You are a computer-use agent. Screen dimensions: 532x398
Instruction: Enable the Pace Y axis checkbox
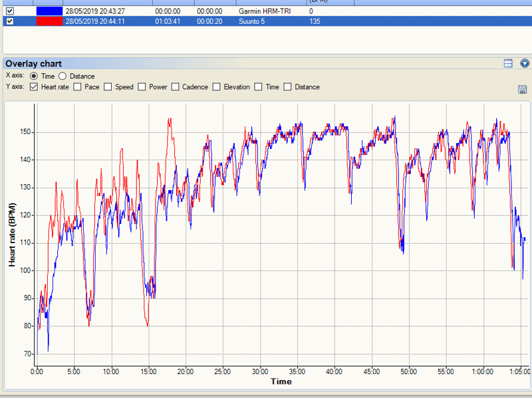pos(77,87)
